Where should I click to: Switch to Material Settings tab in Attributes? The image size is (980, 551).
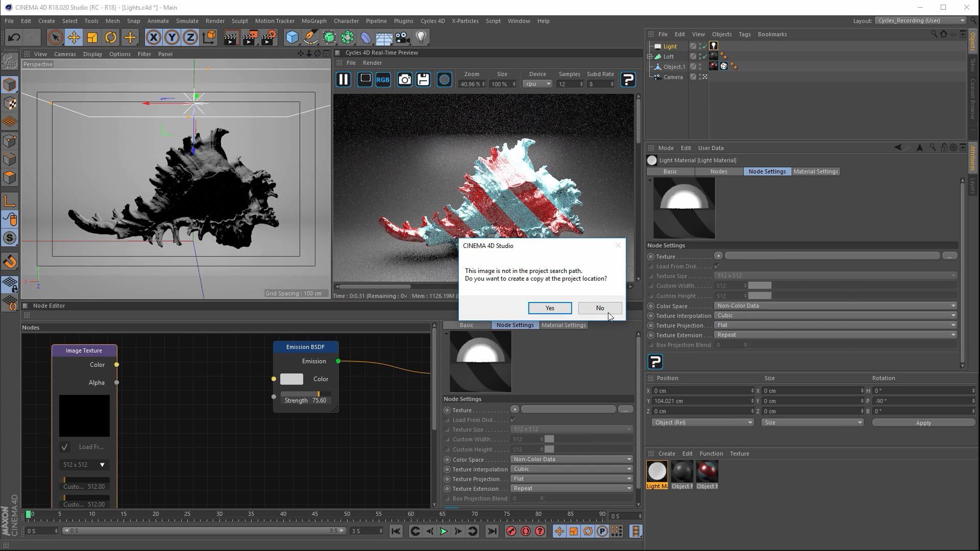coord(816,171)
